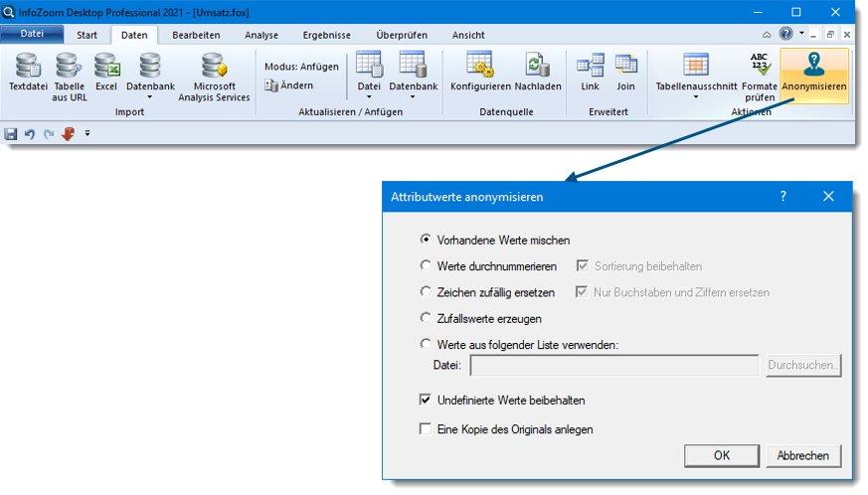Click the Nachladen reload icon
Viewport: 868px width, 495px height.
[x=538, y=67]
